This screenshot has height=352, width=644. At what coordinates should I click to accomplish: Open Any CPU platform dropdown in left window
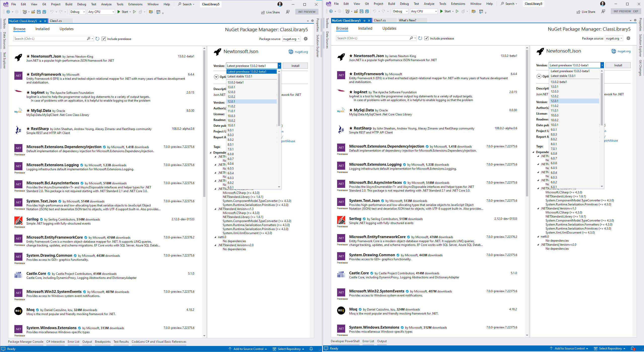[x=101, y=12]
